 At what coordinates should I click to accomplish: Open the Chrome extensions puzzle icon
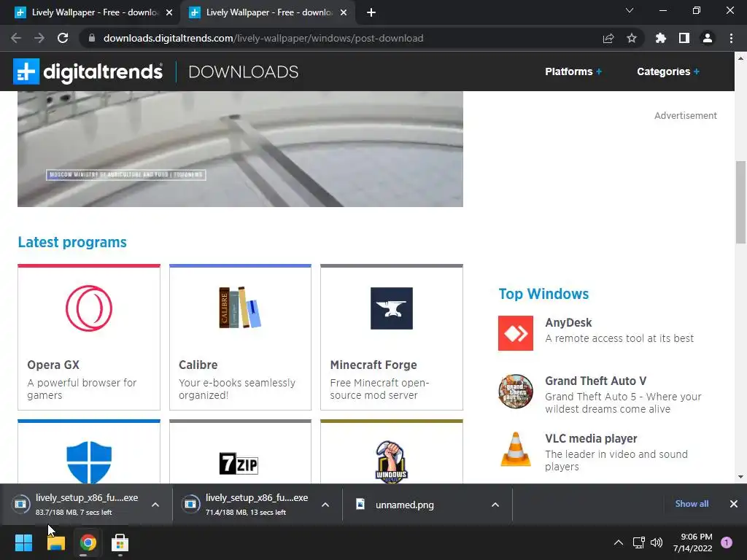pyautogui.click(x=661, y=38)
